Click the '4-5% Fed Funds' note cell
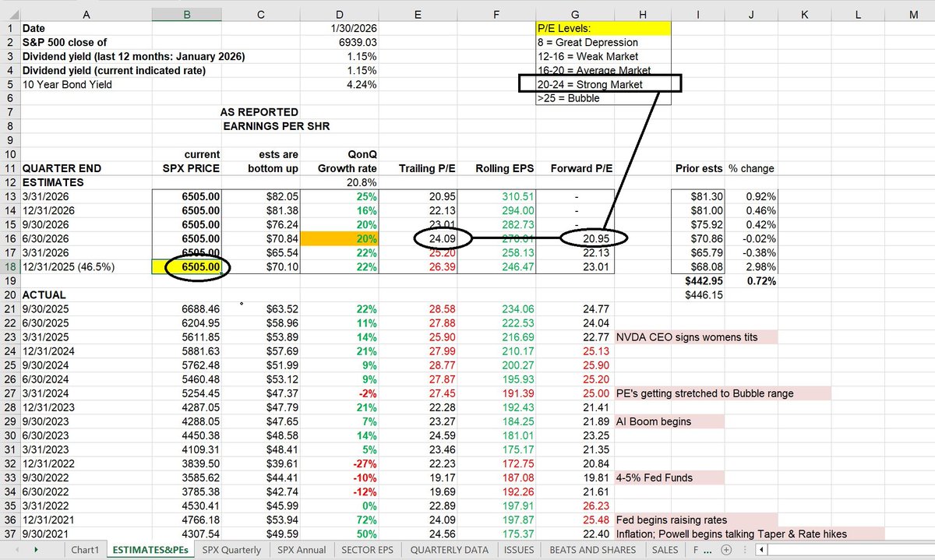 [x=669, y=477]
